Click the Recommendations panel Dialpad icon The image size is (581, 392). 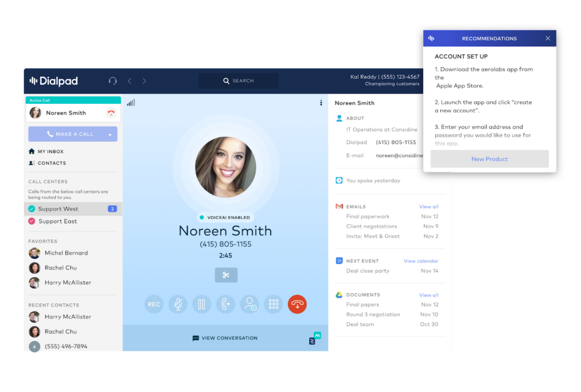431,38
